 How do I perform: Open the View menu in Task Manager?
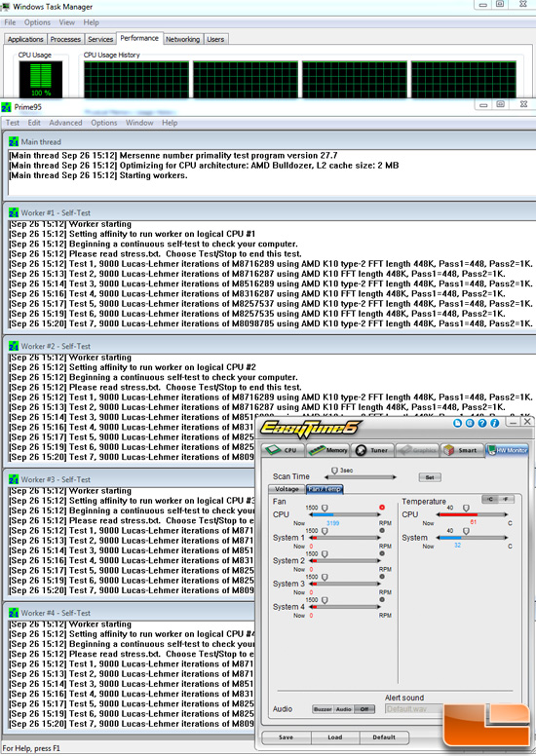[66, 22]
